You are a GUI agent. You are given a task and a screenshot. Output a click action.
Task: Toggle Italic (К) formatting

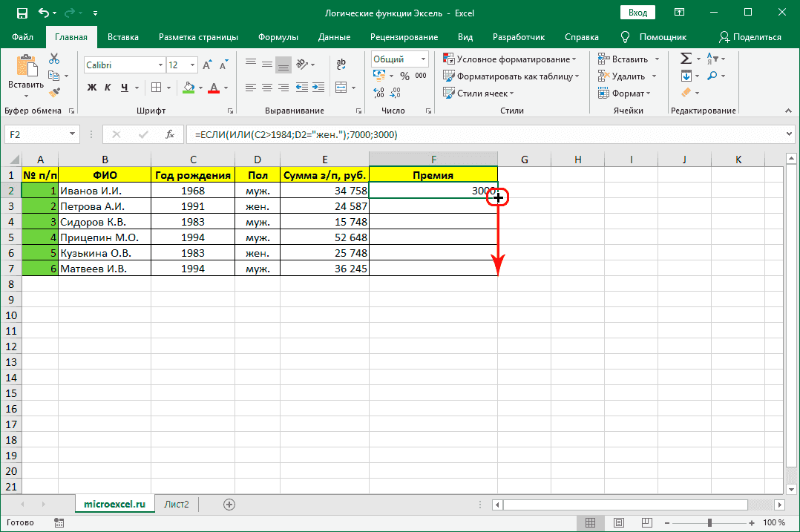coord(108,88)
